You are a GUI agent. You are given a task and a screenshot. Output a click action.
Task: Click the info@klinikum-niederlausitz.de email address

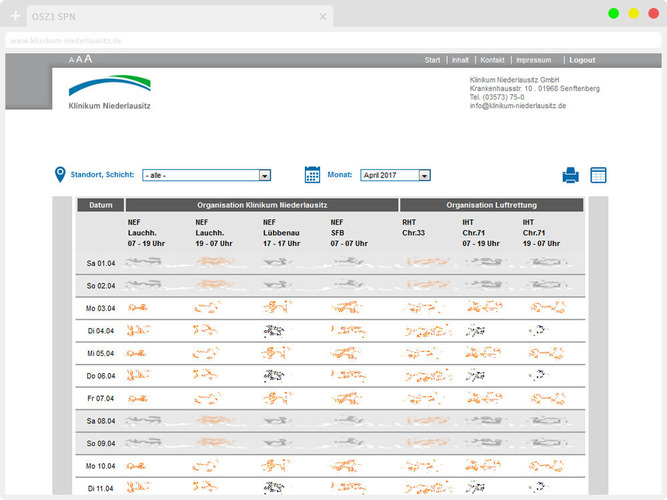(x=518, y=106)
